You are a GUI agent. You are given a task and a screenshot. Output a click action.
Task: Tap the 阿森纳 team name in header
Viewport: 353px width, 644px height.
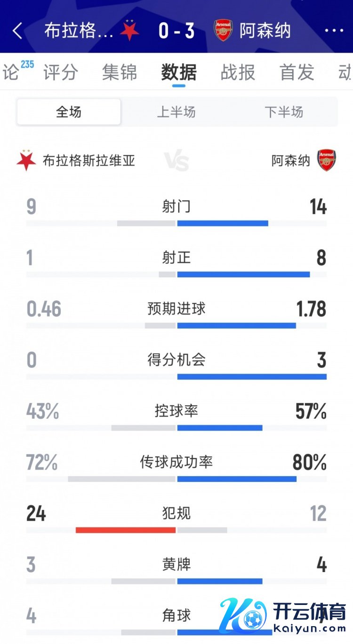(265, 31)
